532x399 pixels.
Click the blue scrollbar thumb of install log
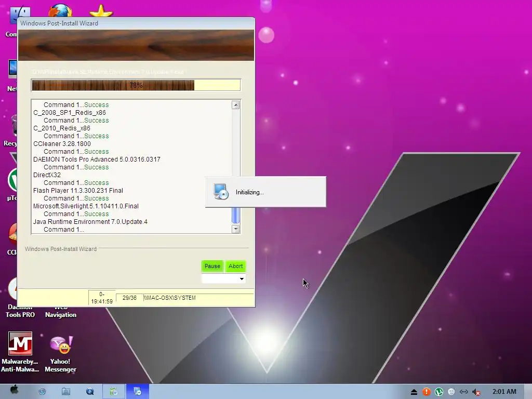236,215
